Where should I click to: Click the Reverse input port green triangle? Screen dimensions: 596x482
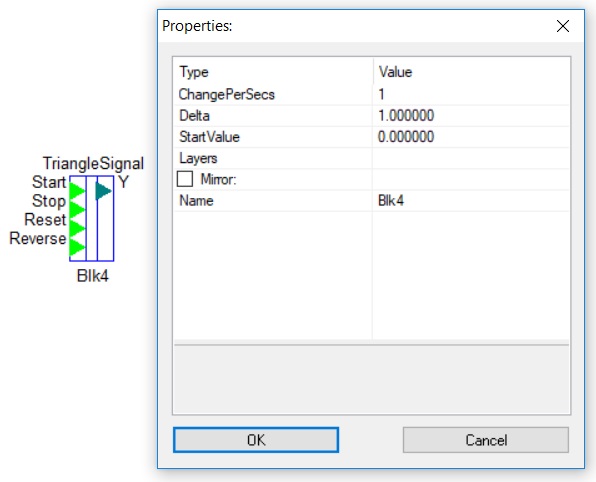pos(77,247)
